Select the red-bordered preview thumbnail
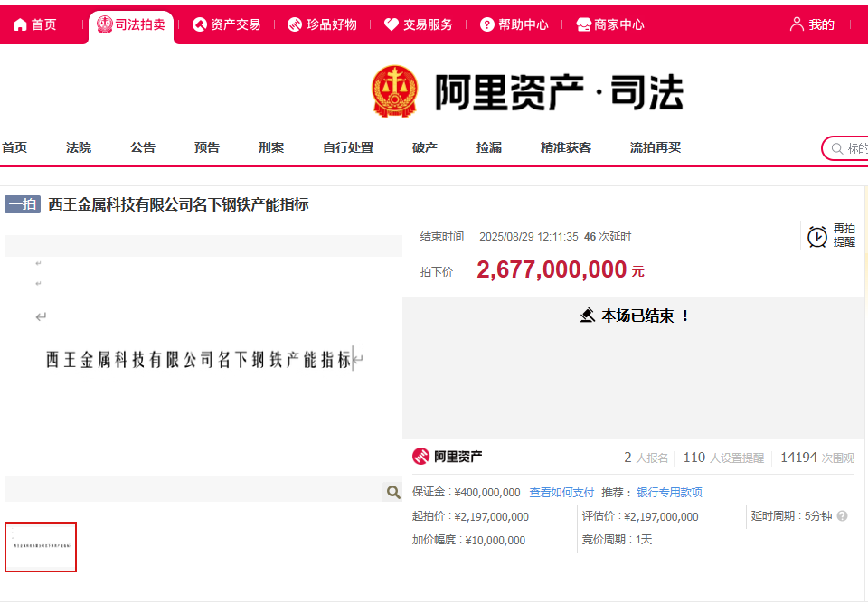 coord(41,547)
